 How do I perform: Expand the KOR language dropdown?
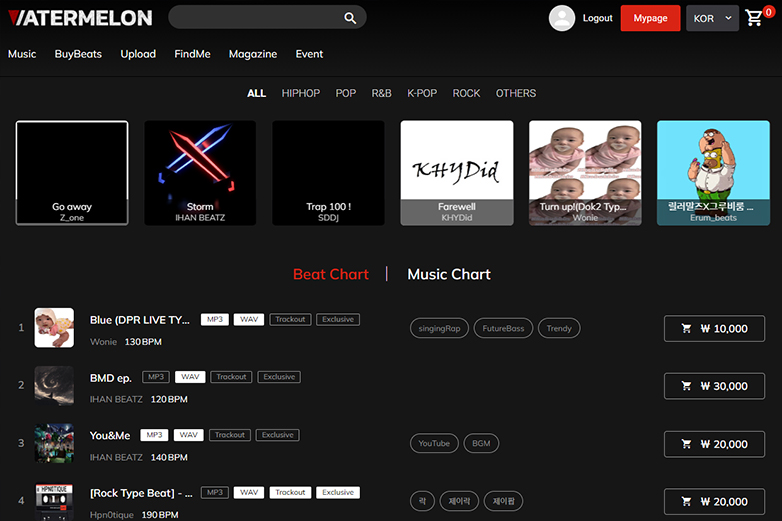point(712,18)
